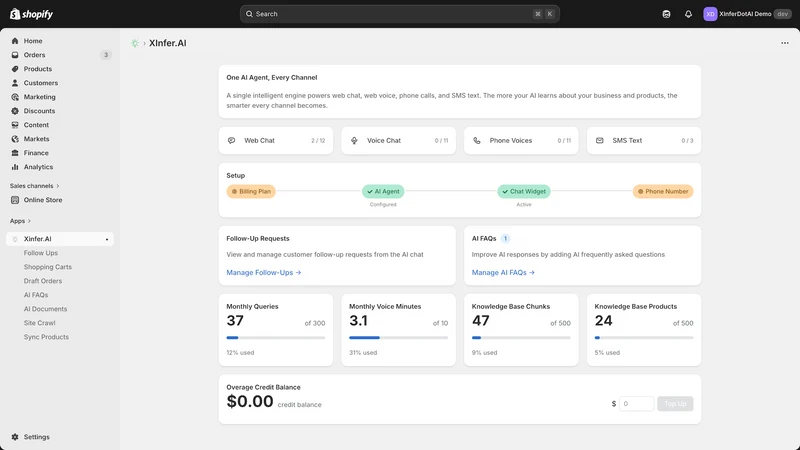This screenshot has height=450, width=800.
Task: Click the AI FAQs count badge
Action: (x=505, y=238)
